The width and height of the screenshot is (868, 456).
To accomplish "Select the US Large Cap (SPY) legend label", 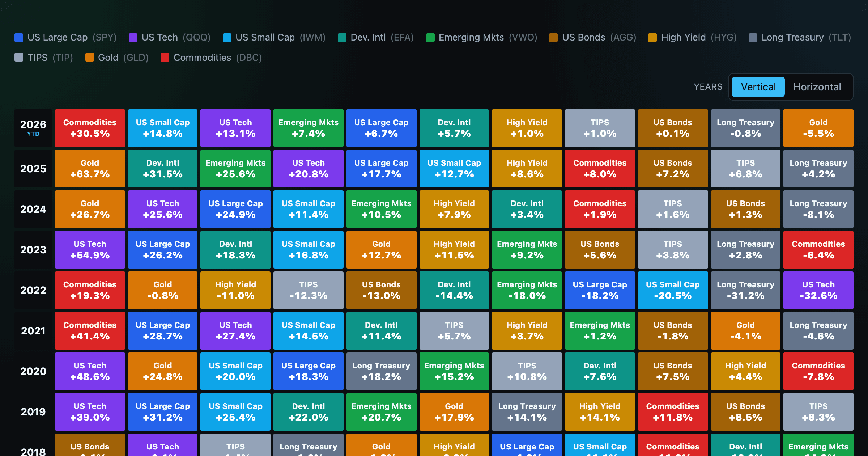I will coord(72,38).
